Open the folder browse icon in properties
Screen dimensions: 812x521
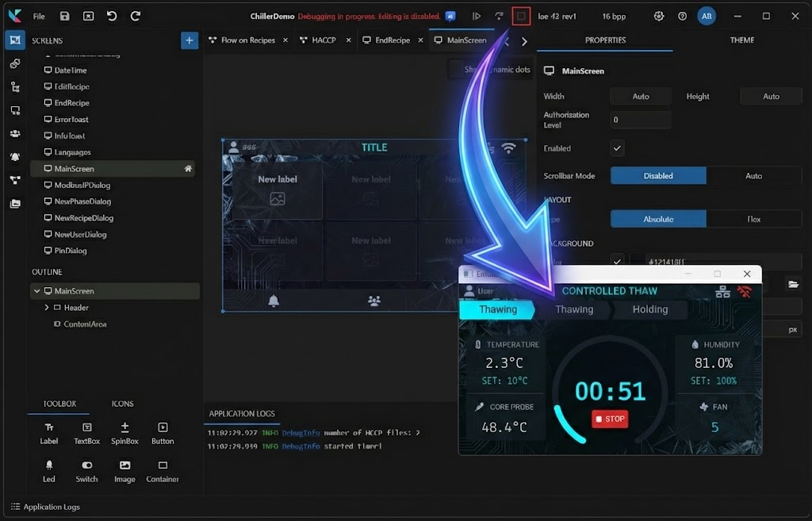(793, 284)
